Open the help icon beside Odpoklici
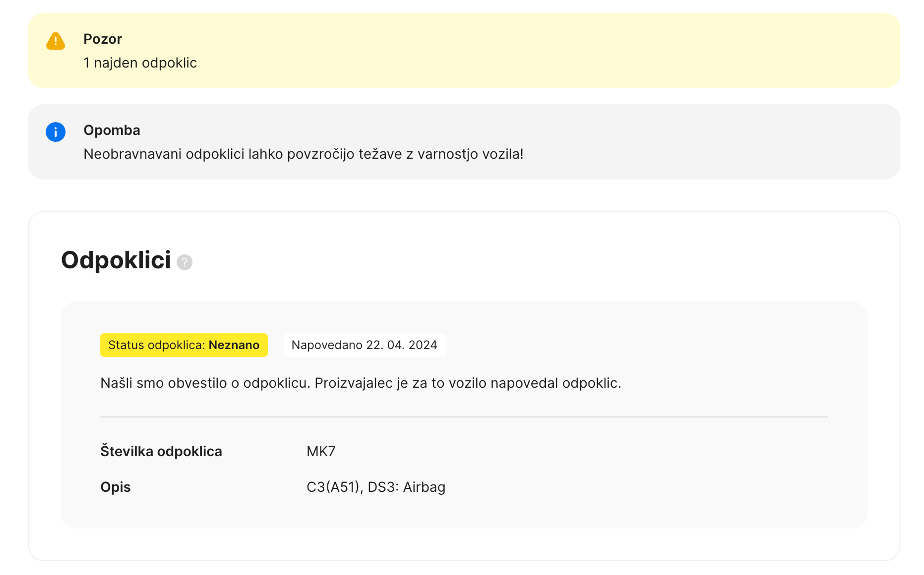This screenshot has width=924, height=575. (x=184, y=262)
